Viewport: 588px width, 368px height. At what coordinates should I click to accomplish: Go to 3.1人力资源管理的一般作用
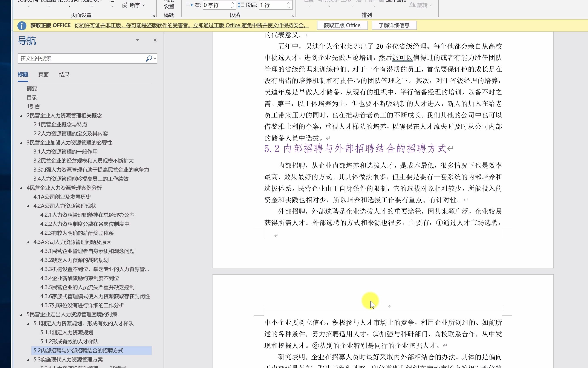(66, 152)
